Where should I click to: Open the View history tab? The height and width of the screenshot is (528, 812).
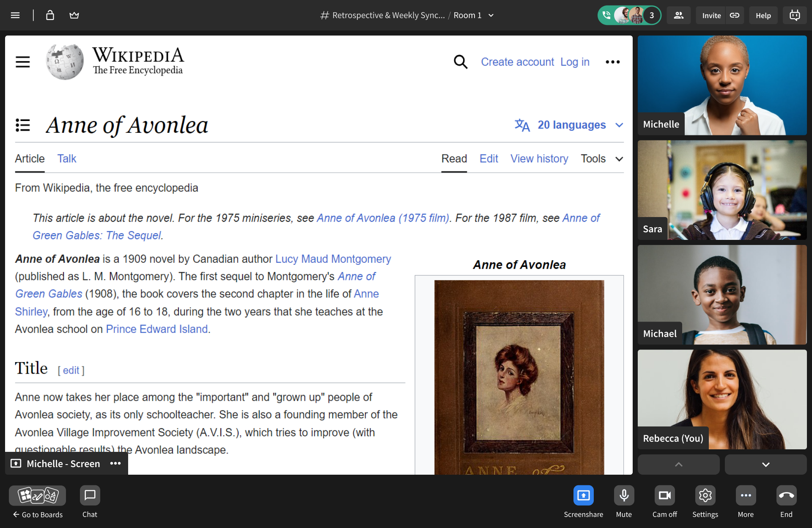pyautogui.click(x=539, y=159)
